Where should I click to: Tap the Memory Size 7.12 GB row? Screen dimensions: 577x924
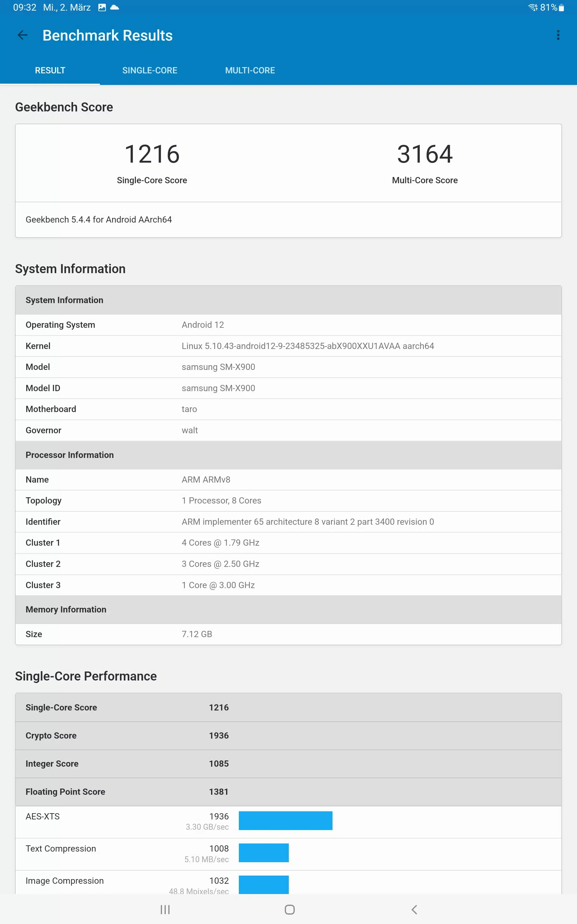coord(288,634)
